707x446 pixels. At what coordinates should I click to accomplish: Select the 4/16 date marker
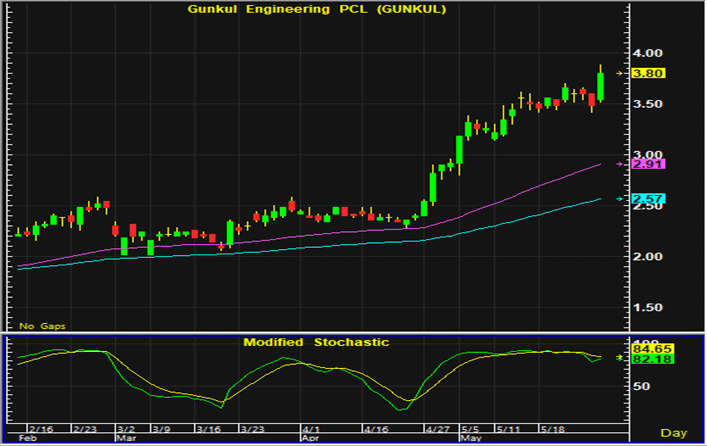(376, 429)
